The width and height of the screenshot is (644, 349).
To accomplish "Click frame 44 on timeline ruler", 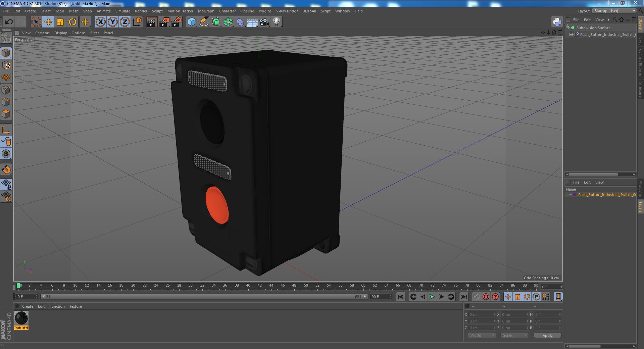I will pos(271,286).
